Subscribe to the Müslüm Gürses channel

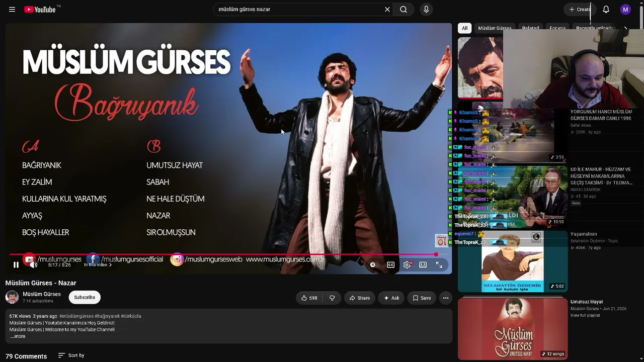[85, 298]
